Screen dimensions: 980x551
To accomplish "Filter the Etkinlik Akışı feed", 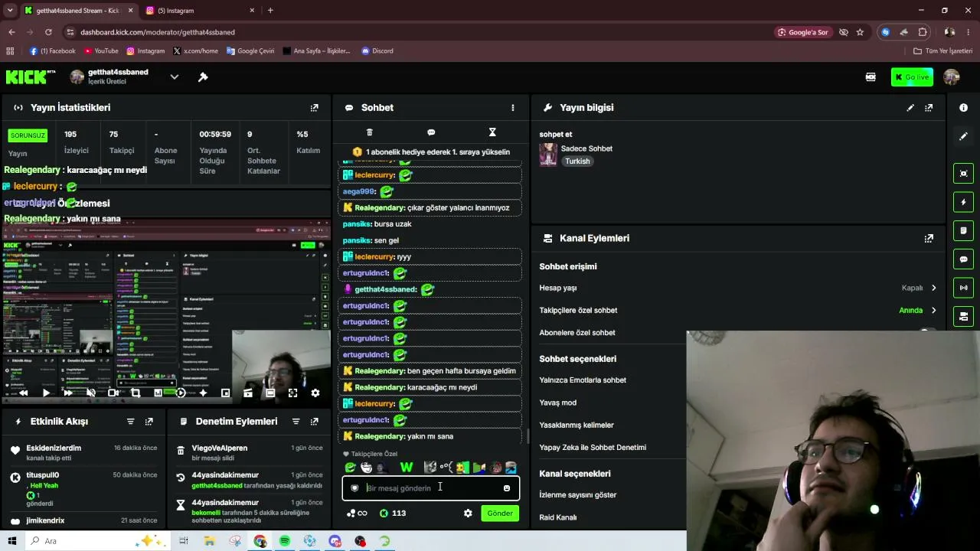I will (x=130, y=422).
